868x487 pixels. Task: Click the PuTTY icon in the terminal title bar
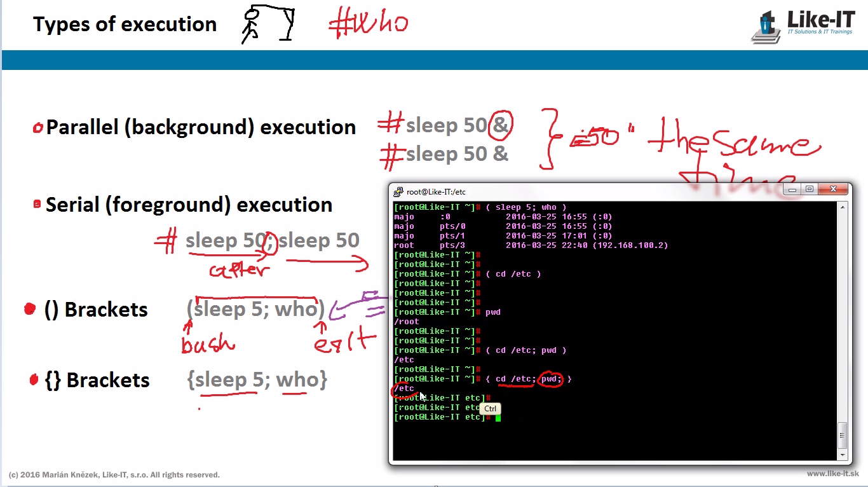(398, 191)
